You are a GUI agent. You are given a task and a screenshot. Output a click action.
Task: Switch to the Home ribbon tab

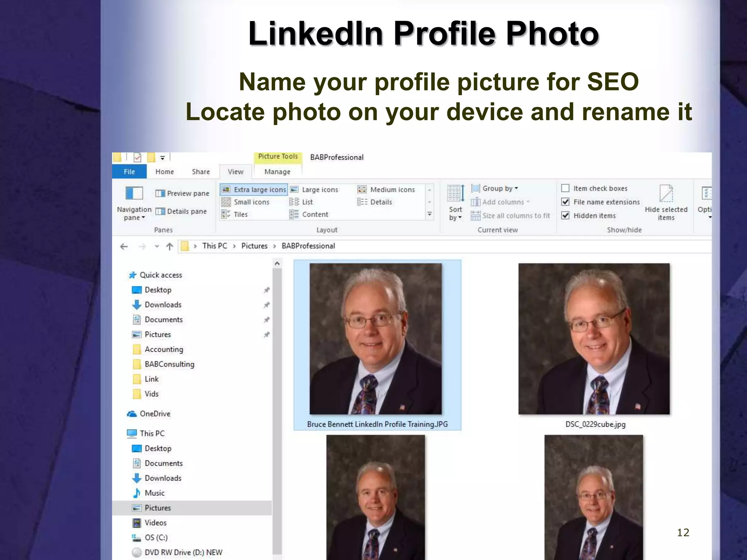[x=165, y=172]
